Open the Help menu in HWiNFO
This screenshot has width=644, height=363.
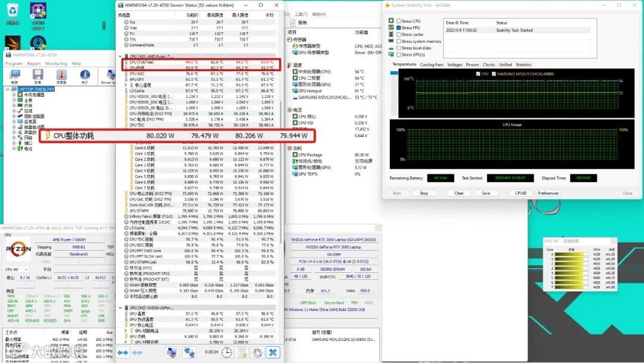click(x=76, y=64)
